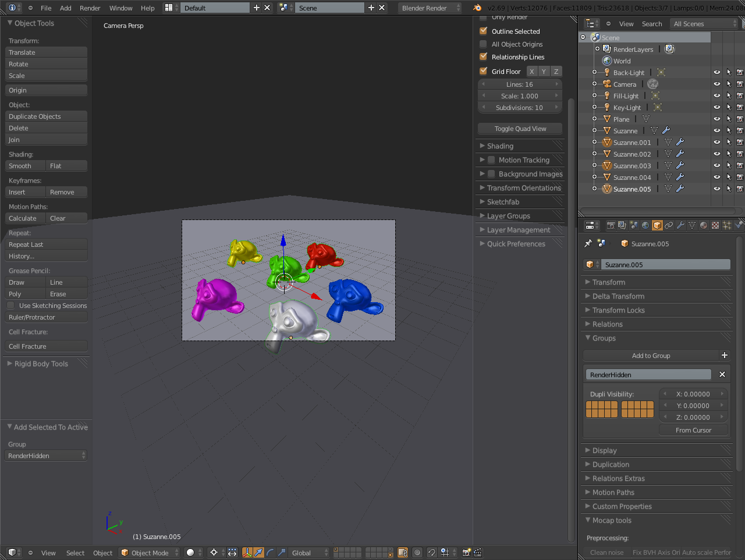Open the Window menu

[120, 8]
